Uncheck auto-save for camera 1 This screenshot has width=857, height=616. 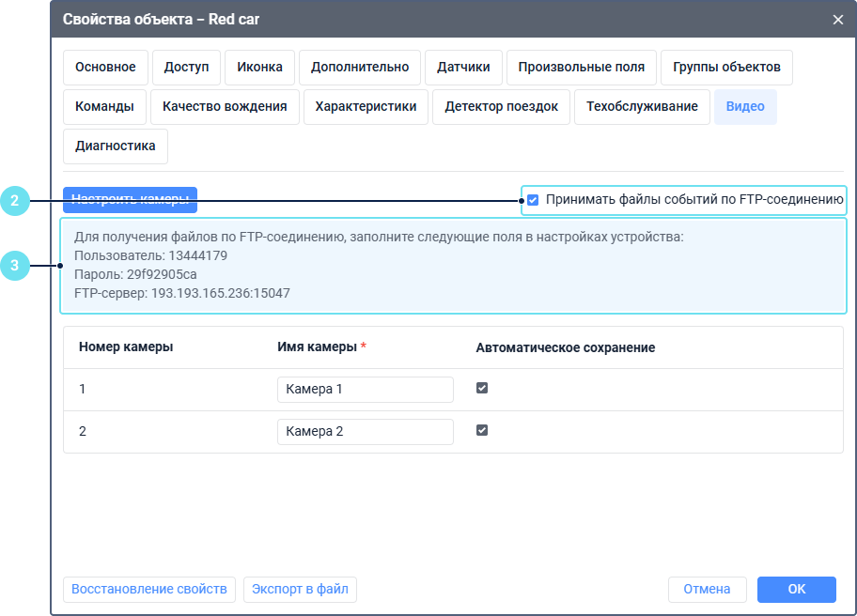(x=482, y=388)
